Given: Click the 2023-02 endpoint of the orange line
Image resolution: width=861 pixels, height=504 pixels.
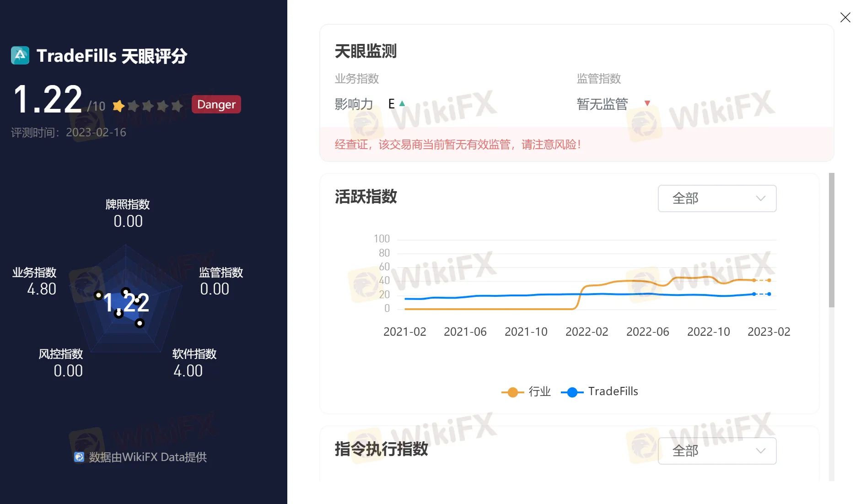Looking at the screenshot, I should (769, 280).
